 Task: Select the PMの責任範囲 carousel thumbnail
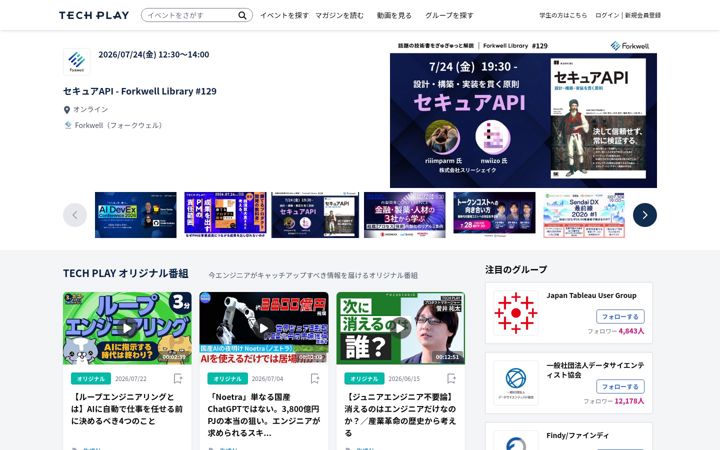(x=225, y=215)
